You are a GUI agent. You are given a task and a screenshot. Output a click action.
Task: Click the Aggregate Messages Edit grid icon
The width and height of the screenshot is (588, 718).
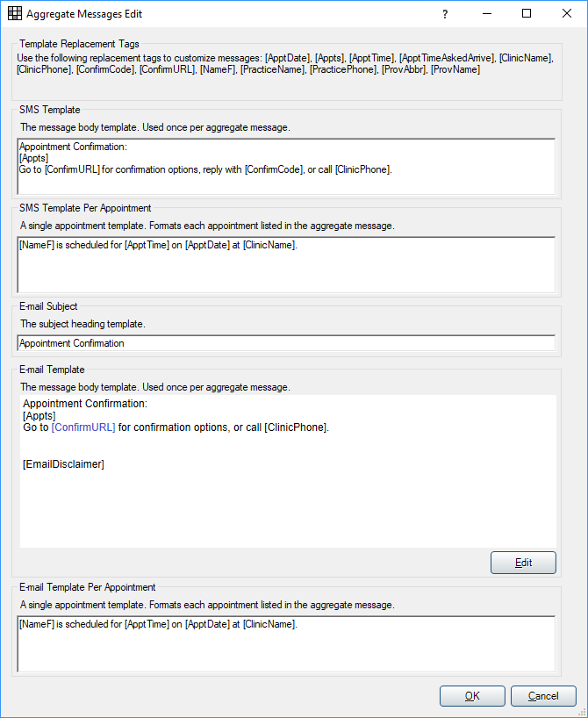[15, 14]
